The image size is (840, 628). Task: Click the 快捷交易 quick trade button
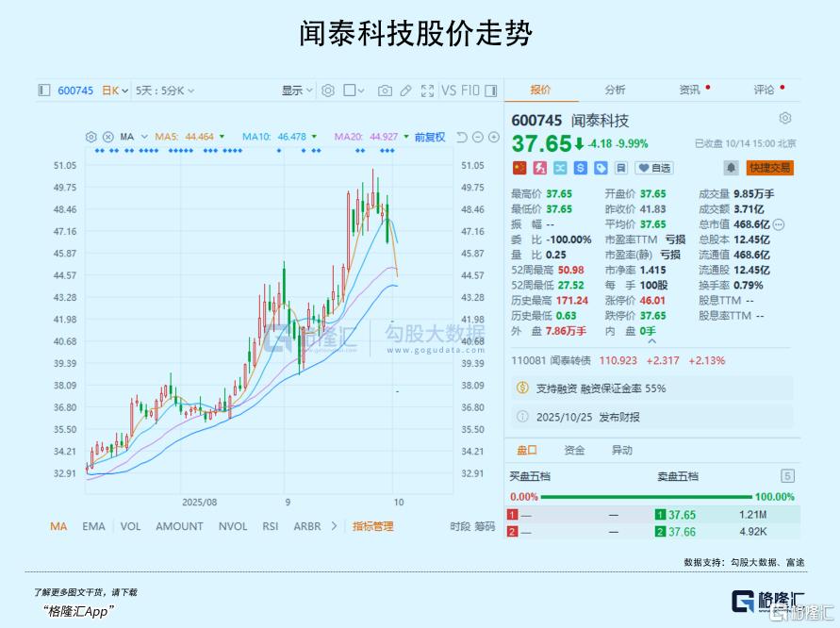tap(770, 168)
